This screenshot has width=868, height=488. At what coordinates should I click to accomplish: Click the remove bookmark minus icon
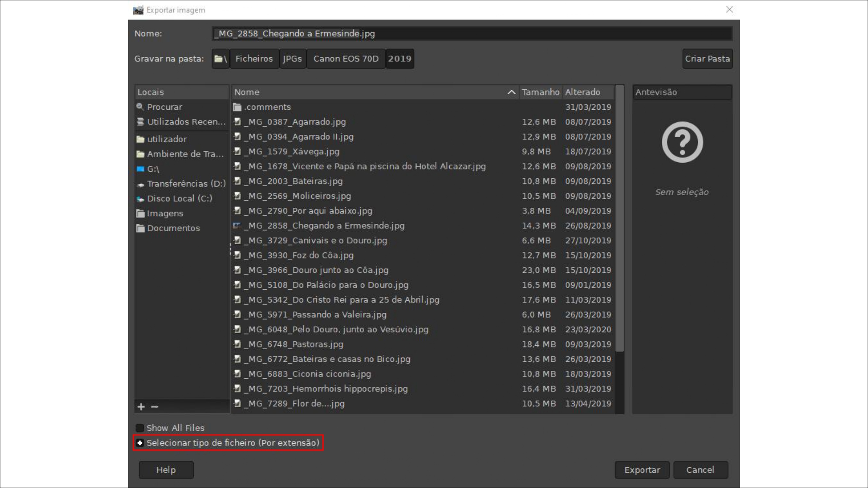[x=155, y=406]
